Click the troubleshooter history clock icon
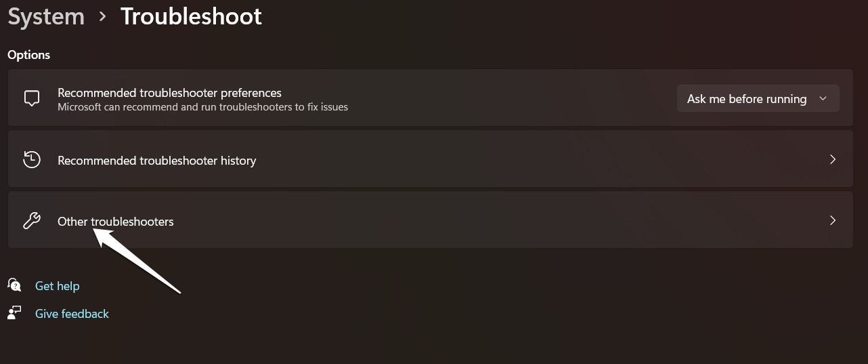 click(x=32, y=160)
